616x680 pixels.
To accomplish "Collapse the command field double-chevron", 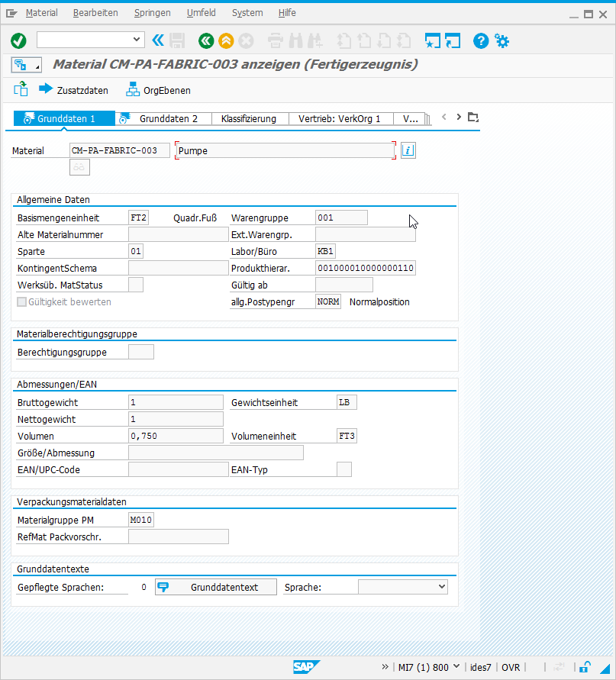I will pos(158,40).
